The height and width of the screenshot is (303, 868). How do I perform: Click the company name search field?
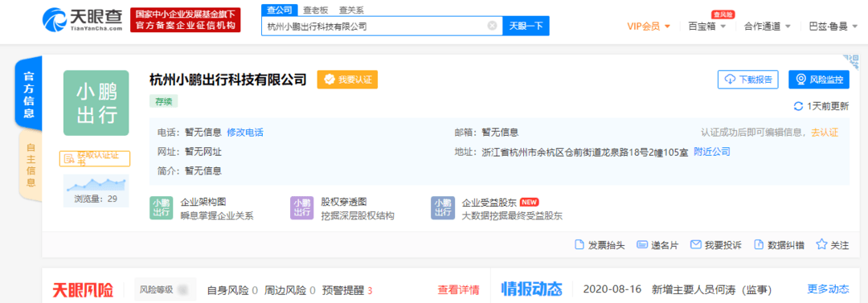point(375,26)
